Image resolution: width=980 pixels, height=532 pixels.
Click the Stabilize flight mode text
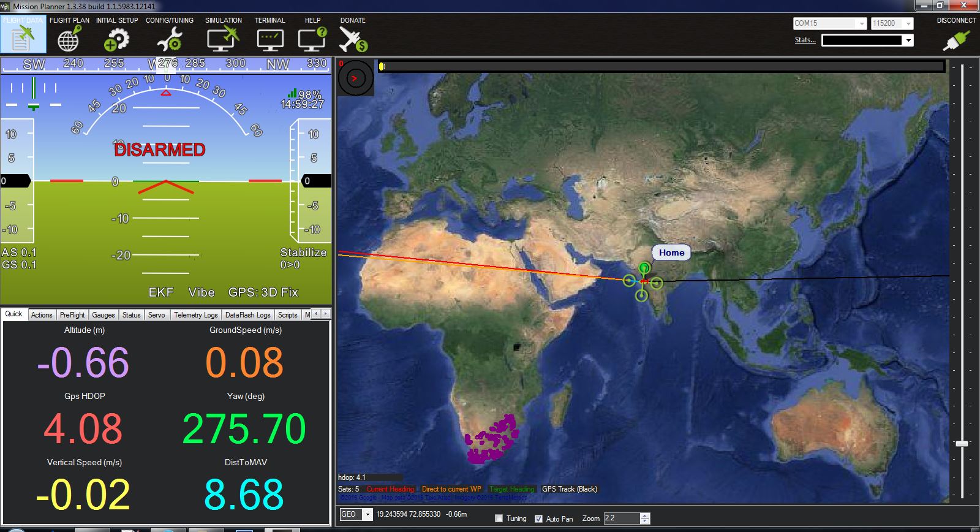click(x=304, y=253)
